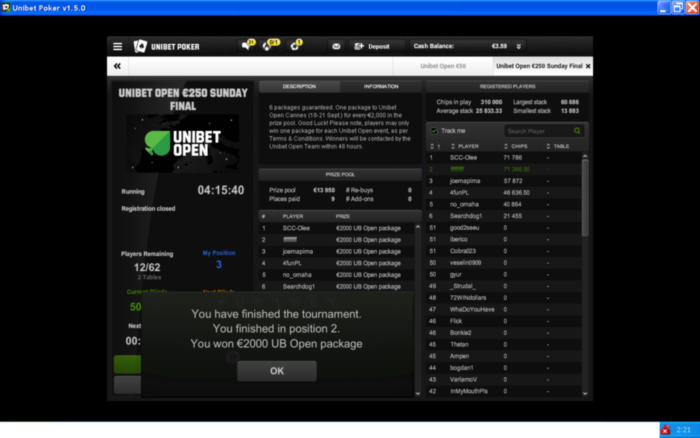700x438 pixels.
Task: Click the taskbar clock showing 2:21
Action: tap(683, 430)
